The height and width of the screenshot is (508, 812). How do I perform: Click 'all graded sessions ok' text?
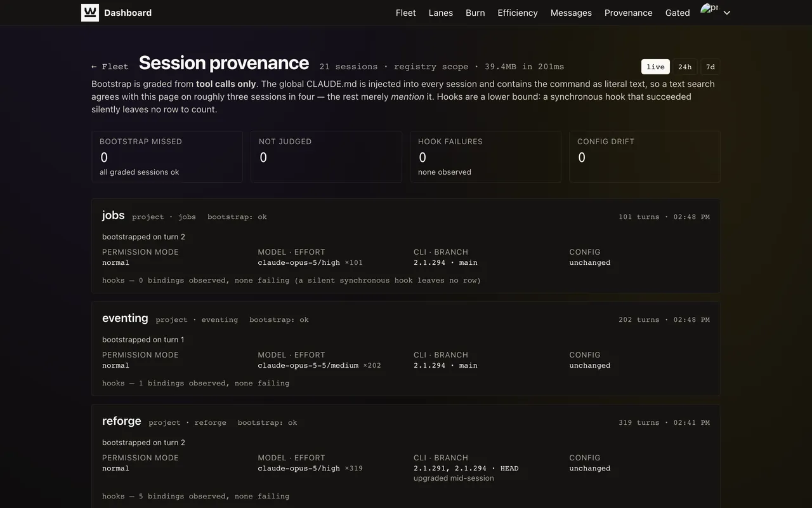[x=140, y=172]
